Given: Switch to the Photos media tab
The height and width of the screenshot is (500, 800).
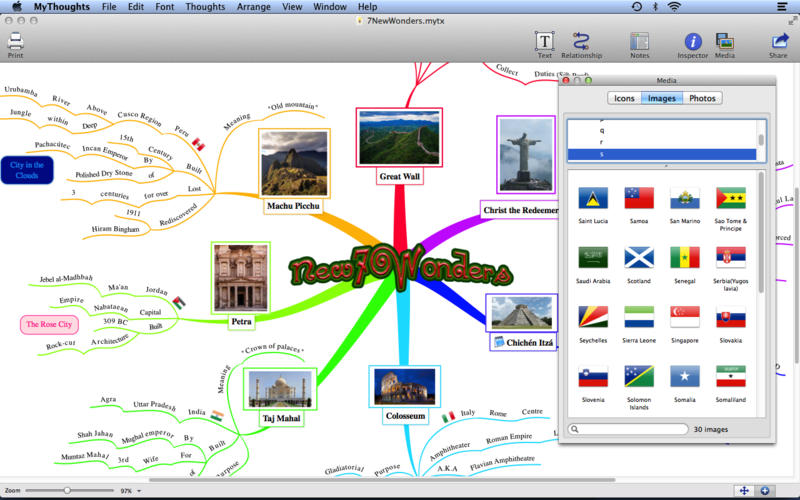Looking at the screenshot, I should pos(702,98).
